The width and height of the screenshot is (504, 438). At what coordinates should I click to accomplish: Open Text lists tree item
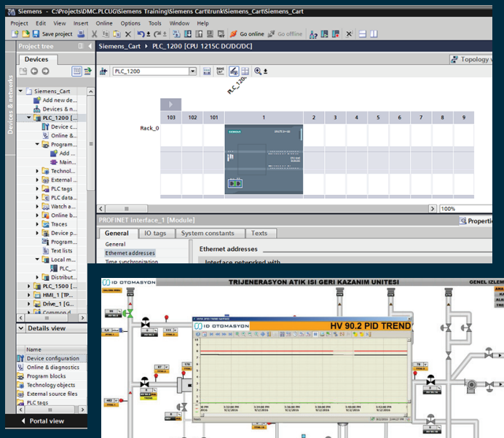coord(58,251)
